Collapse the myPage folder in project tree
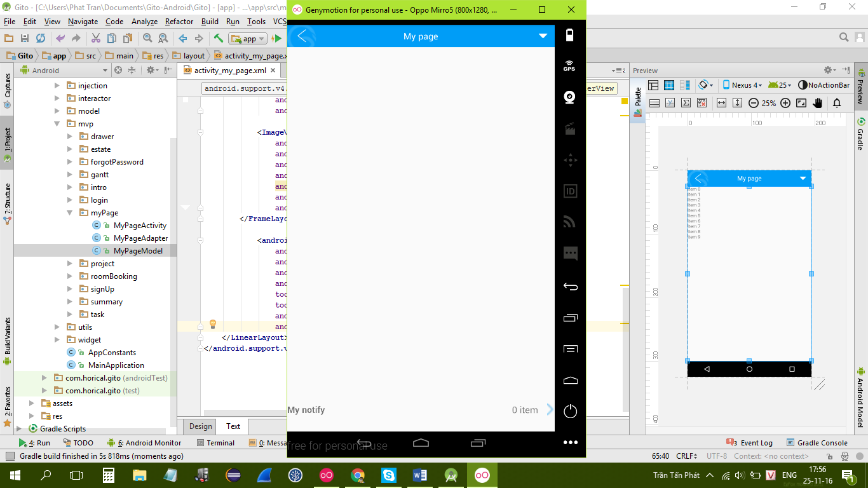 (71, 213)
